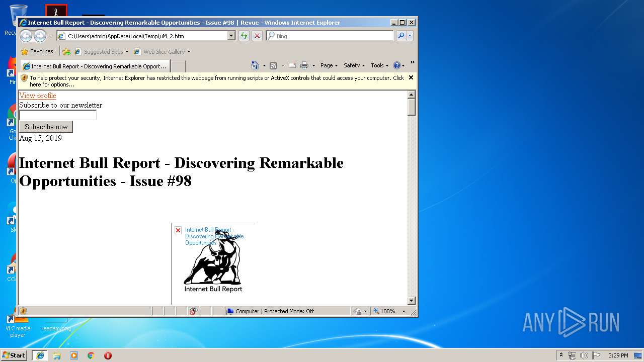This screenshot has height=362, width=644.
Task: Open the Favorites star button
Action: pyautogui.click(x=37, y=51)
